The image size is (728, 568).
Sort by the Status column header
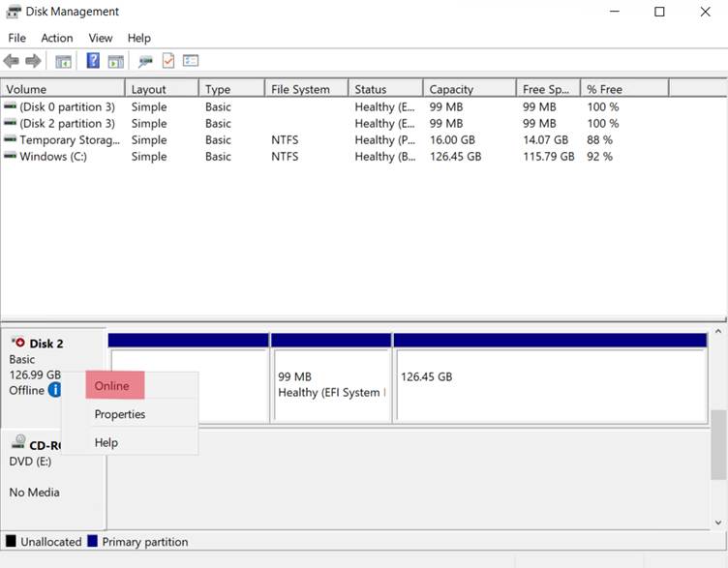click(386, 89)
